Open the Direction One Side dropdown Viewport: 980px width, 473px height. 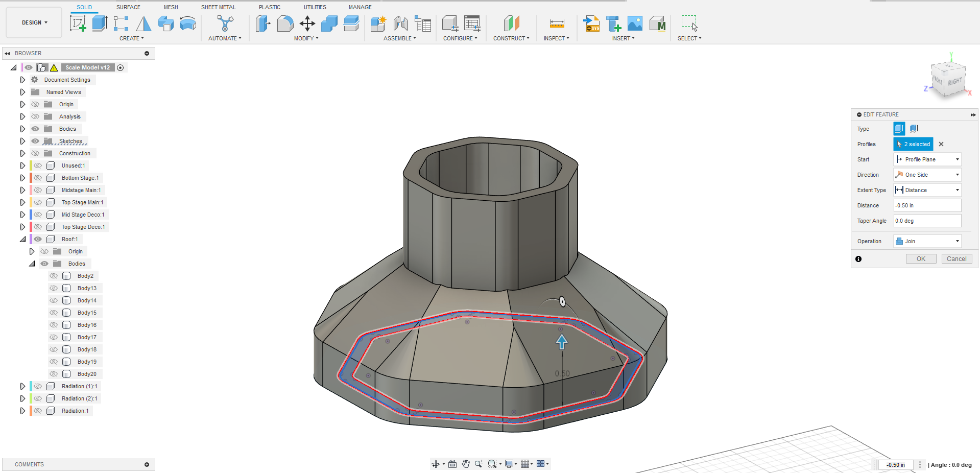click(927, 175)
